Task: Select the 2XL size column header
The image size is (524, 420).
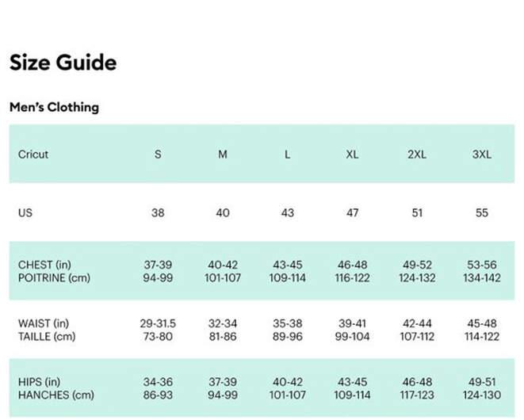Action: 417,155
